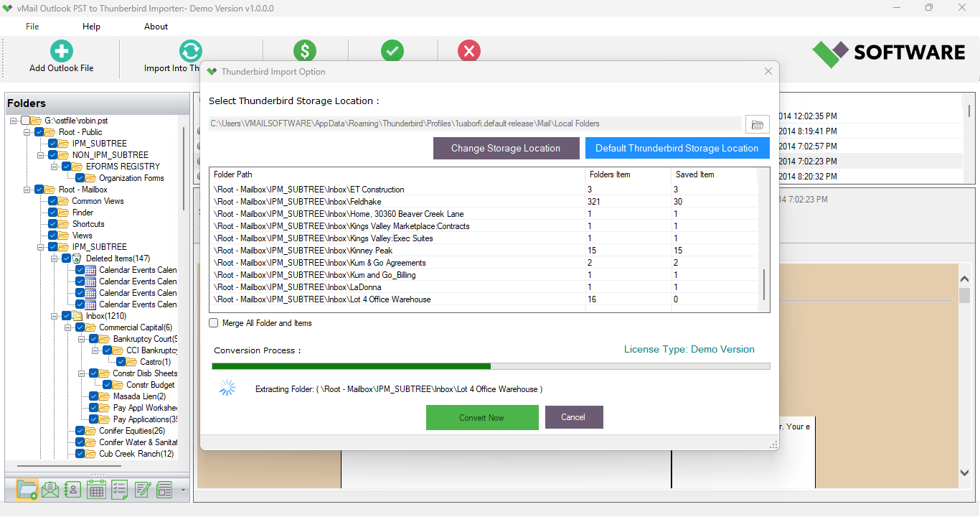The height and width of the screenshot is (517, 980).
Task: Click the red X exit icon
Action: [x=468, y=49]
